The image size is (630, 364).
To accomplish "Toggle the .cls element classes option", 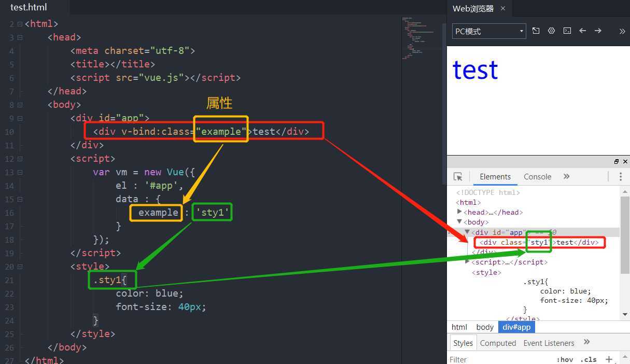I will 589,359.
